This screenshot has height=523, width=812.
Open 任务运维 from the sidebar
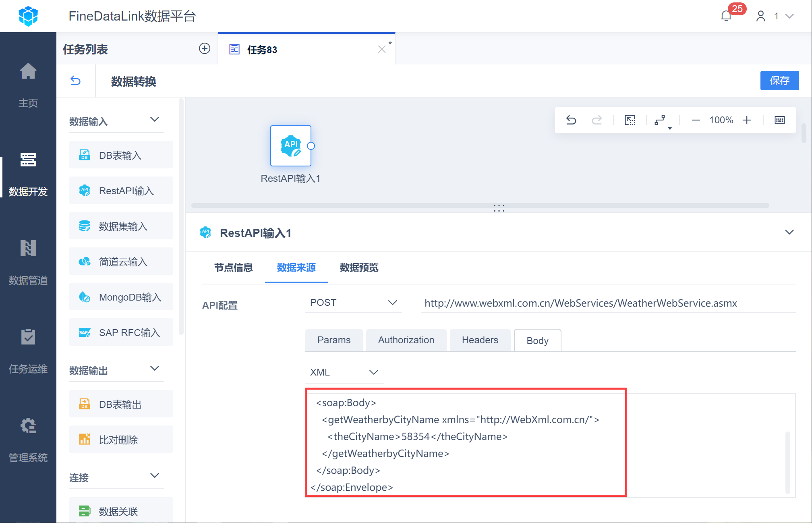point(28,351)
